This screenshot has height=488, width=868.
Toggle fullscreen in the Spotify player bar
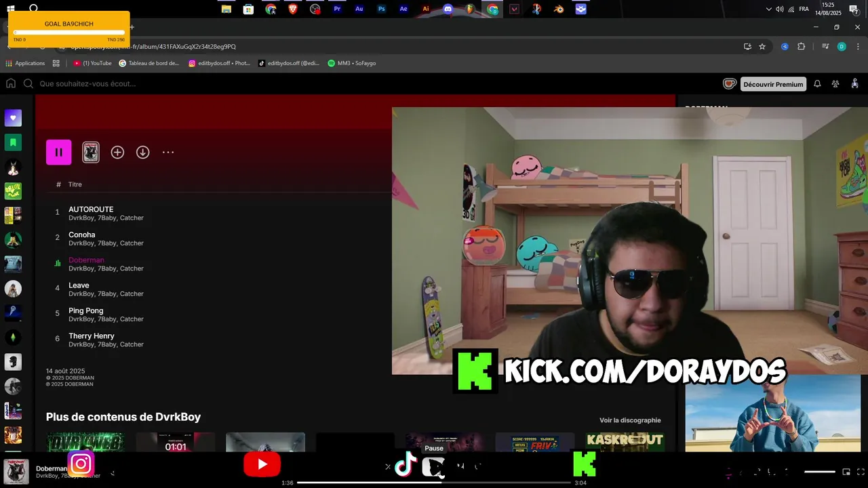(859, 472)
